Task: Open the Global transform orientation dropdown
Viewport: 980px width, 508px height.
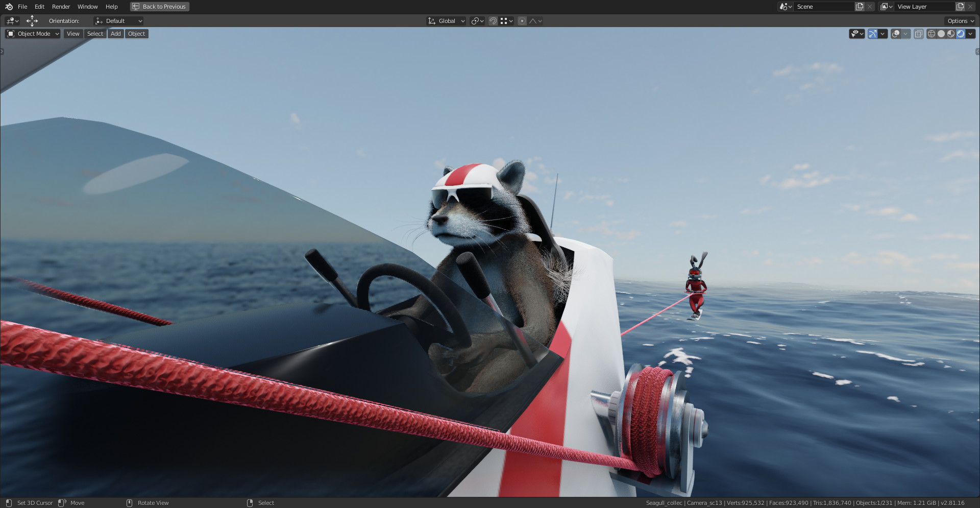Action: coord(446,21)
